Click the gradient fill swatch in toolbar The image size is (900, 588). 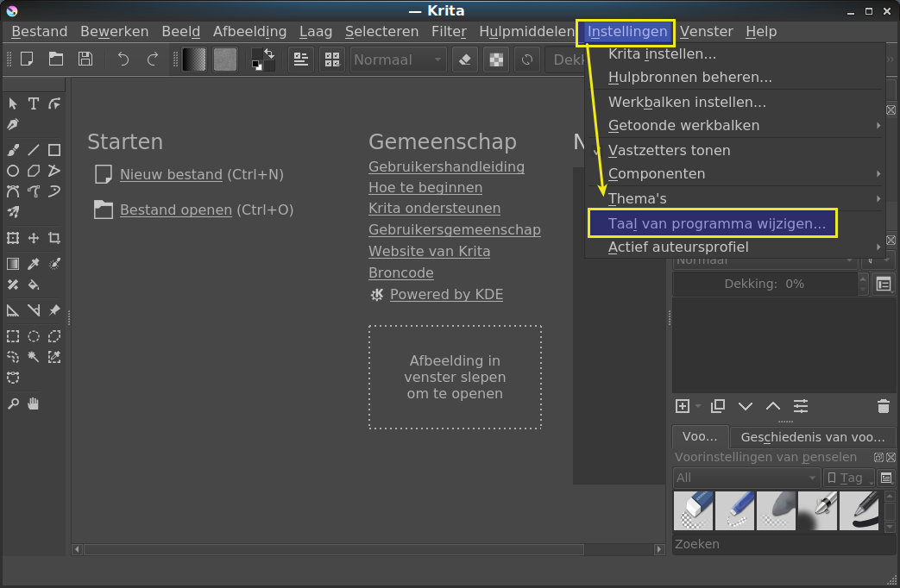pos(194,59)
